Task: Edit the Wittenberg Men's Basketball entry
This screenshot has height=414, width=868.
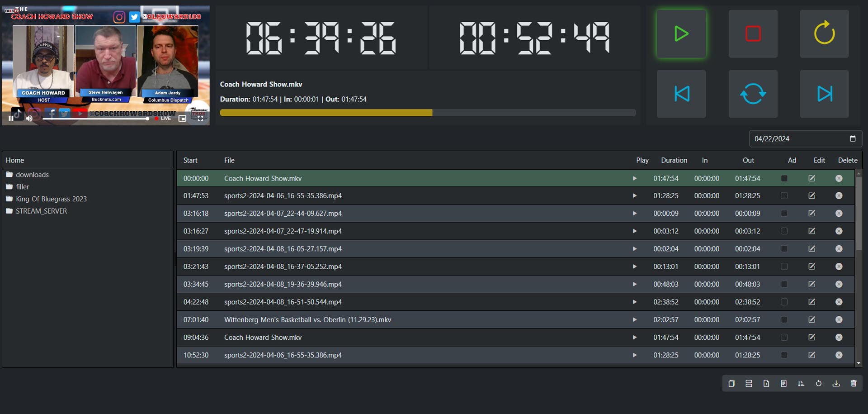Action: [x=811, y=320]
